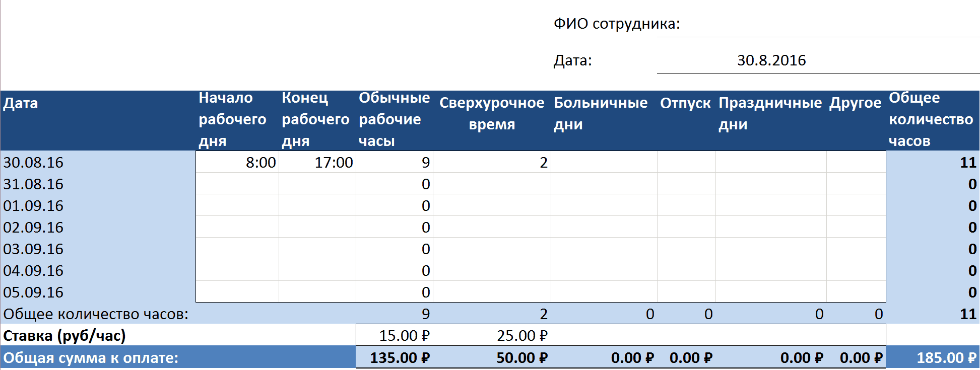Image resolution: width=980 pixels, height=370 pixels.
Task: Select the Другое column header
Action: [855, 104]
